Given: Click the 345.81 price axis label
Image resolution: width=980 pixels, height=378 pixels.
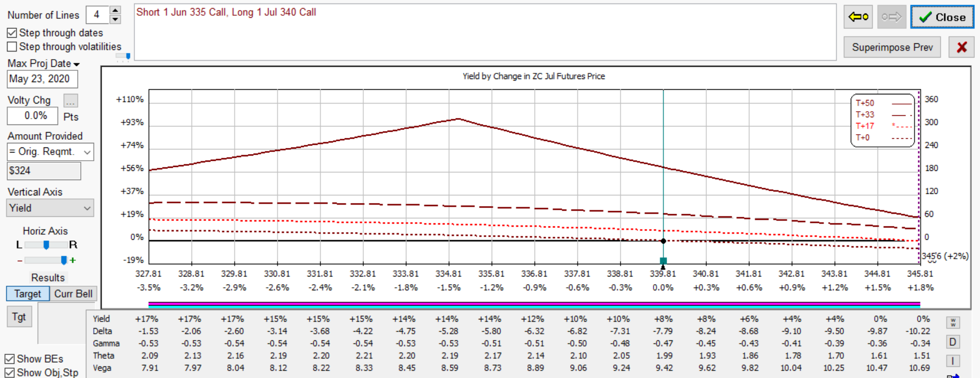Looking at the screenshot, I should click(920, 274).
